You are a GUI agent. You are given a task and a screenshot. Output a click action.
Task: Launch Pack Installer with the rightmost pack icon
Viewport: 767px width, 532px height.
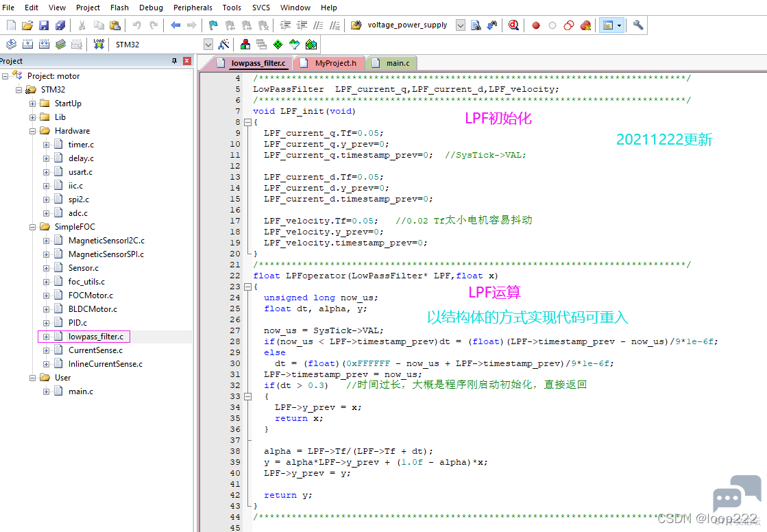(311, 45)
